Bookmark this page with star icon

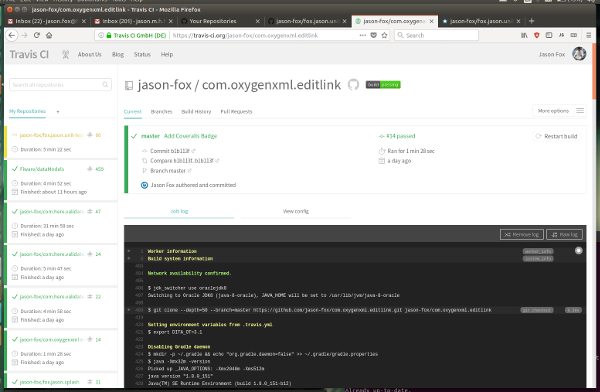click(384, 35)
